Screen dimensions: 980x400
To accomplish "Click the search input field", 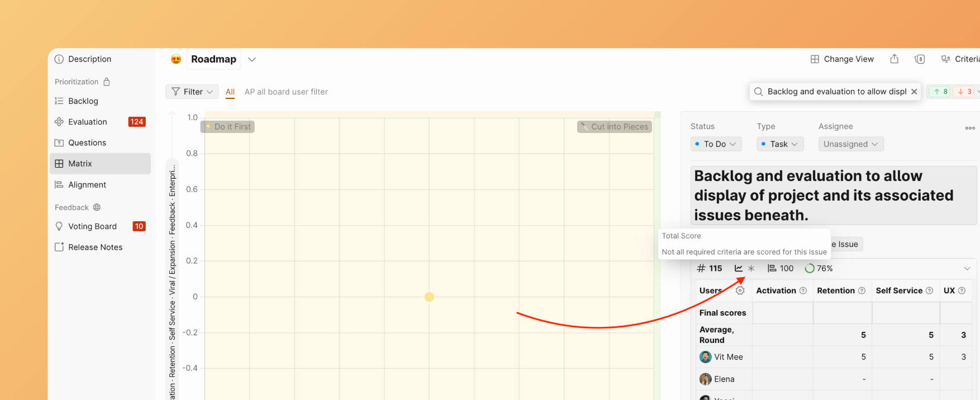I will tap(835, 92).
